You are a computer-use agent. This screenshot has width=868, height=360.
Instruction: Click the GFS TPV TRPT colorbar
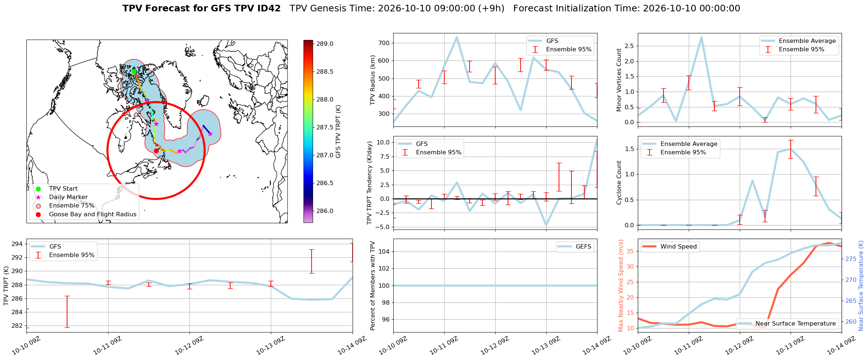(308, 131)
